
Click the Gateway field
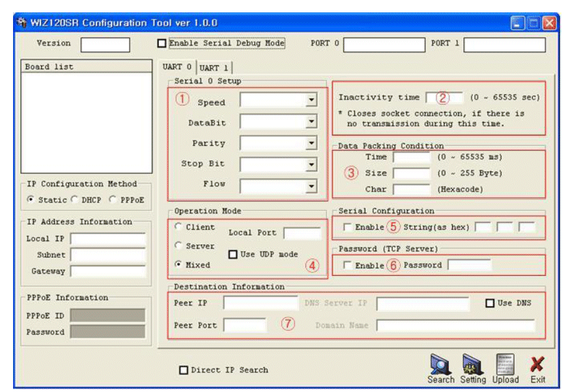(x=108, y=271)
